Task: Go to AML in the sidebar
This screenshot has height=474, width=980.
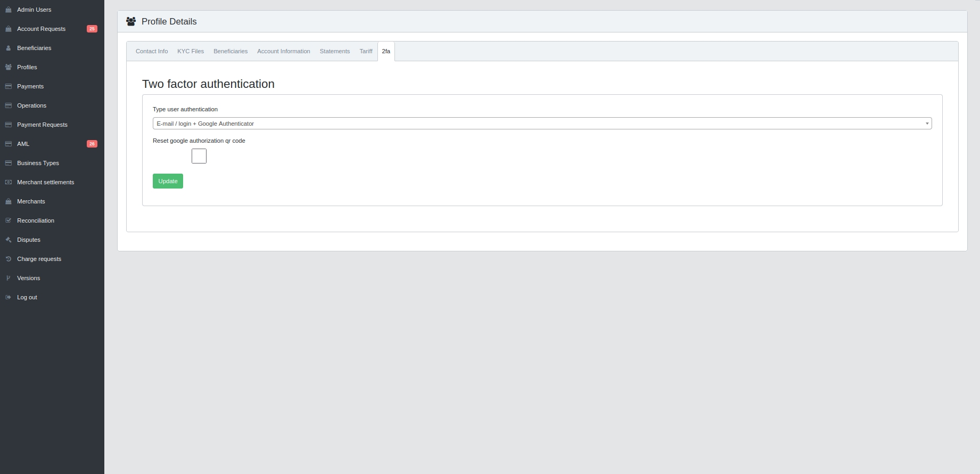Action: click(x=23, y=144)
